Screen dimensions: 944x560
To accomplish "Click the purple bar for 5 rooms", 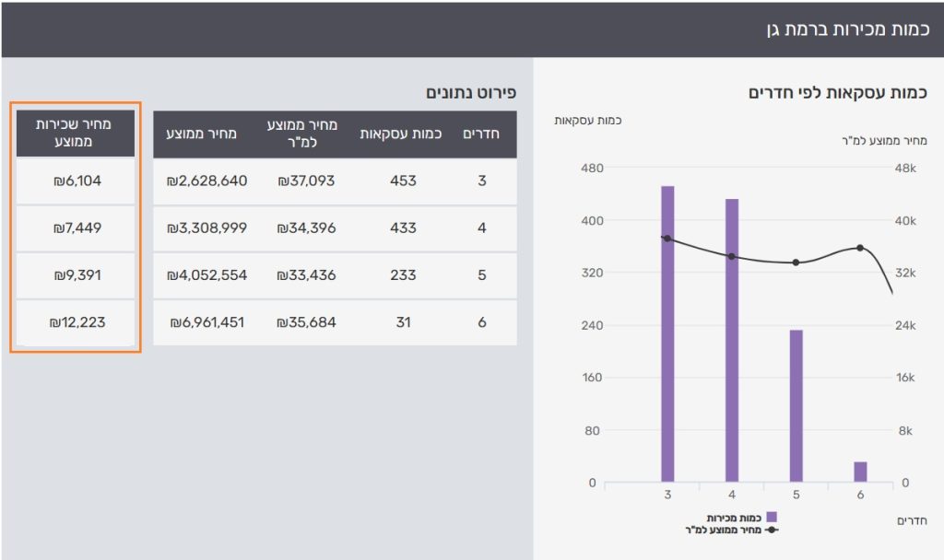I will pyautogui.click(x=796, y=405).
